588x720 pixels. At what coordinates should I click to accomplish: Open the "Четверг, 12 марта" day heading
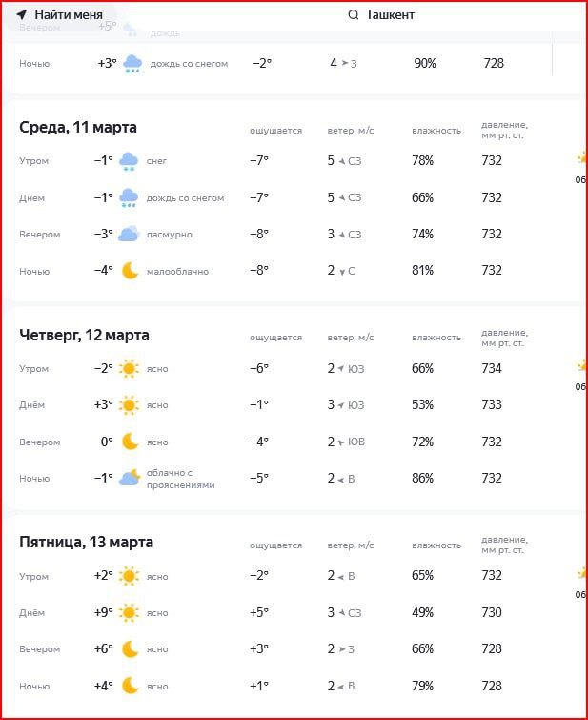pyautogui.click(x=84, y=335)
